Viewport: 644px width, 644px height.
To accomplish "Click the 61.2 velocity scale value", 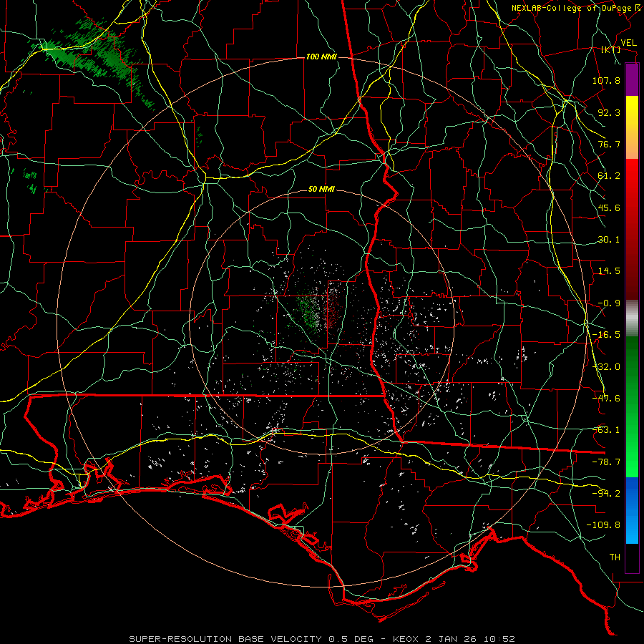I will 609,176.
